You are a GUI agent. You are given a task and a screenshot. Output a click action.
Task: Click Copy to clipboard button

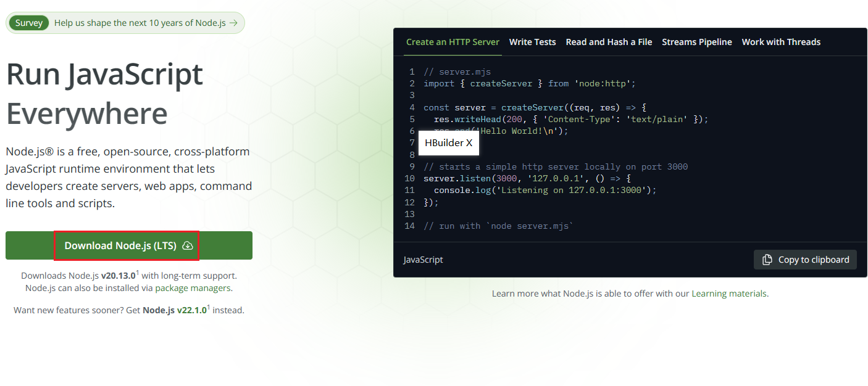coord(805,260)
